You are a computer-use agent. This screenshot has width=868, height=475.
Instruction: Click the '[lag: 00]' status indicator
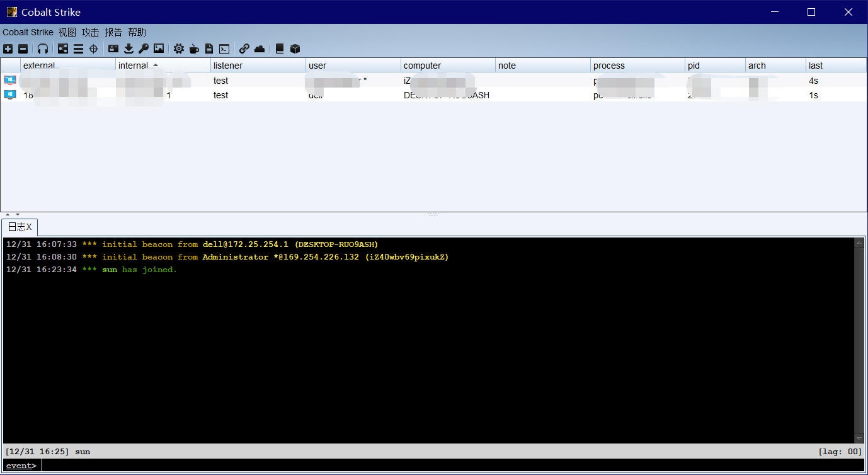coord(840,452)
